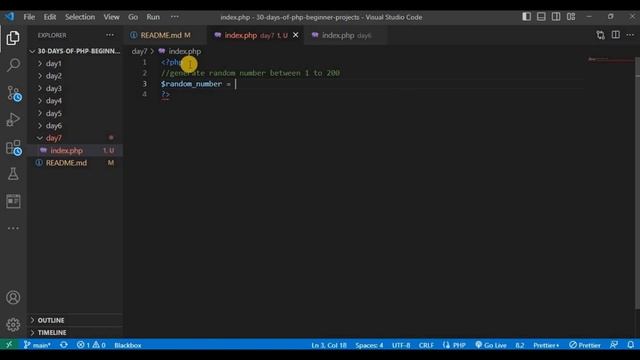Synchronize changes in status bar
The width and height of the screenshot is (640, 360).
pyautogui.click(x=64, y=345)
